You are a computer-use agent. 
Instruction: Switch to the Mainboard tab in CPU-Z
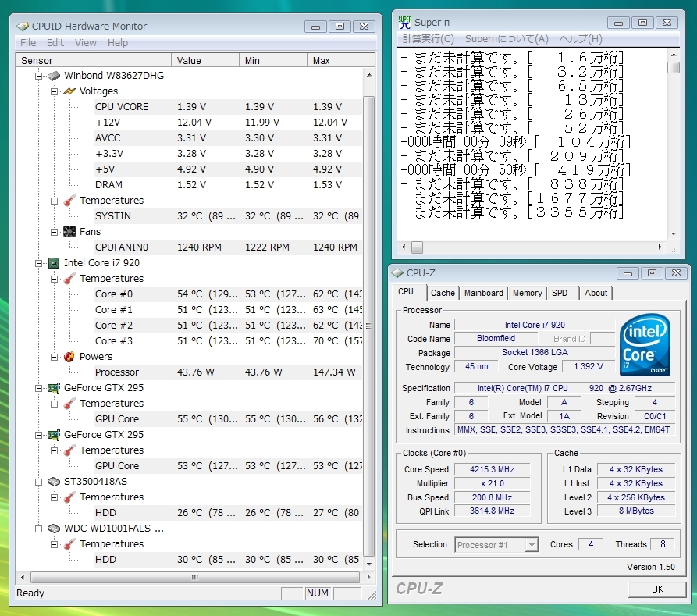[484, 293]
